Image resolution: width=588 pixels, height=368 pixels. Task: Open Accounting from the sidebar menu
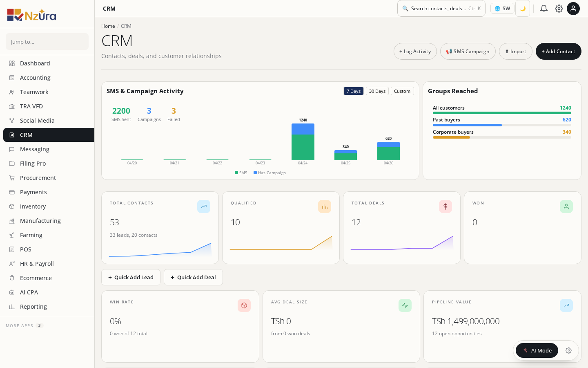(x=35, y=77)
